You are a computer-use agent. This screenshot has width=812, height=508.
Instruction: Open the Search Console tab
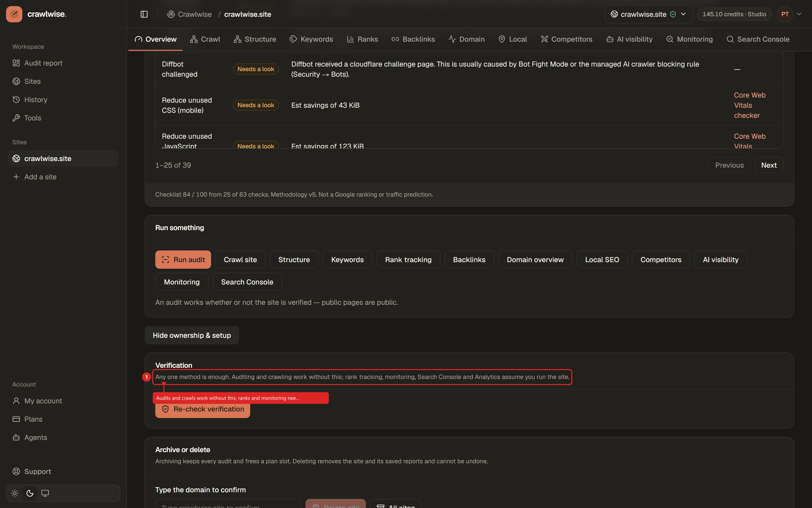758,39
